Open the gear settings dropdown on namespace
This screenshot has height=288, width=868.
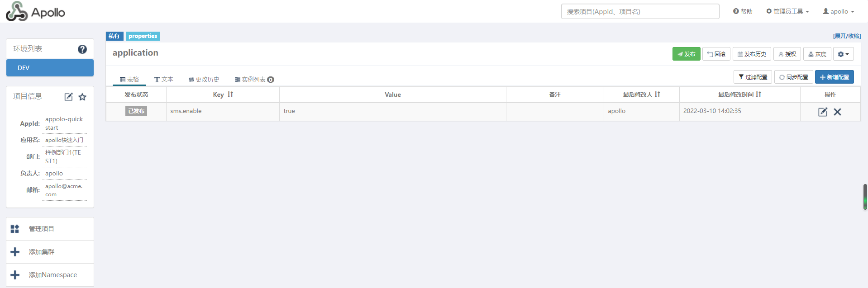coord(843,54)
